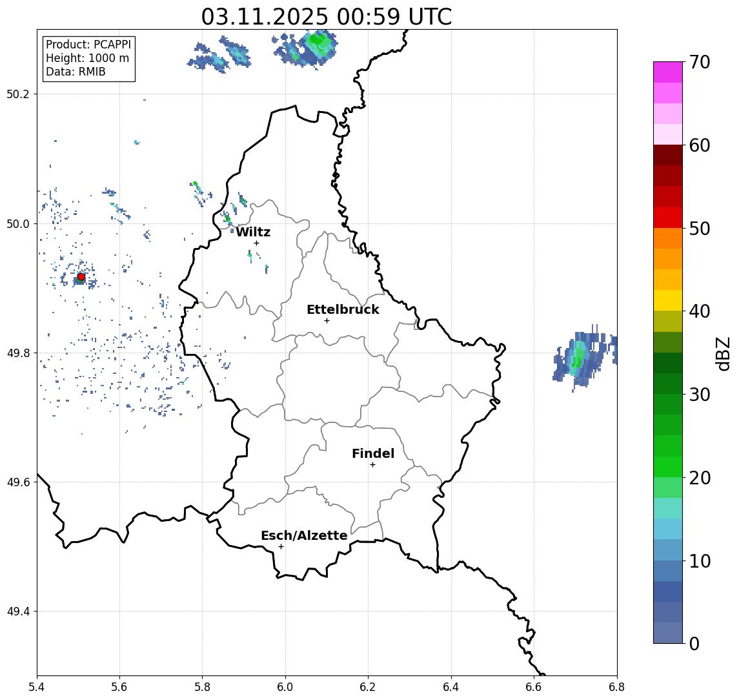Image resolution: width=739 pixels, height=700 pixels.
Task: Click the colorbar tick label 0
Action: pyautogui.click(x=694, y=644)
